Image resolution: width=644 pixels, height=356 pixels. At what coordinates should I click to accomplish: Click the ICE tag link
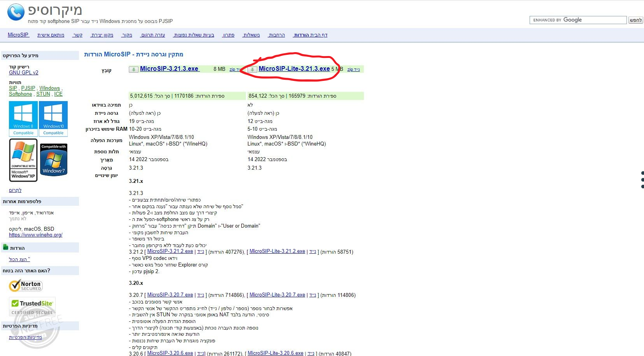(58, 94)
